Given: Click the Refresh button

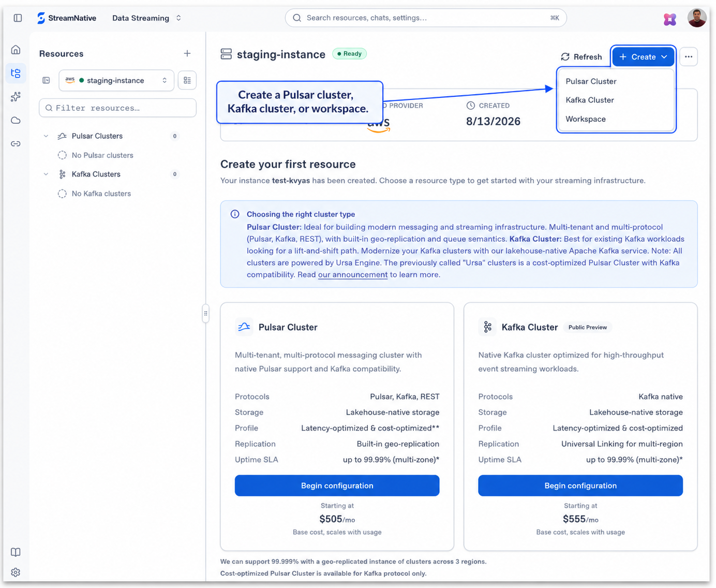Looking at the screenshot, I should [x=581, y=57].
